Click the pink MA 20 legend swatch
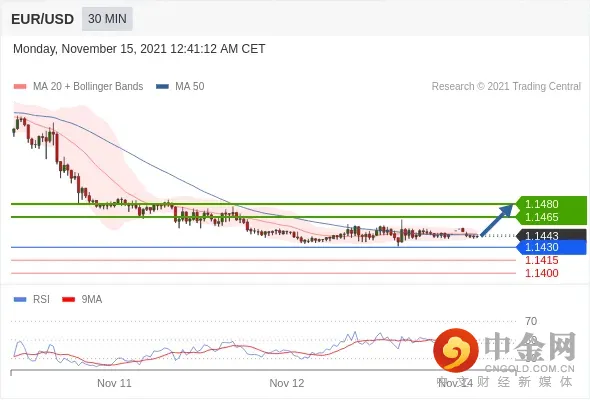 [20, 87]
